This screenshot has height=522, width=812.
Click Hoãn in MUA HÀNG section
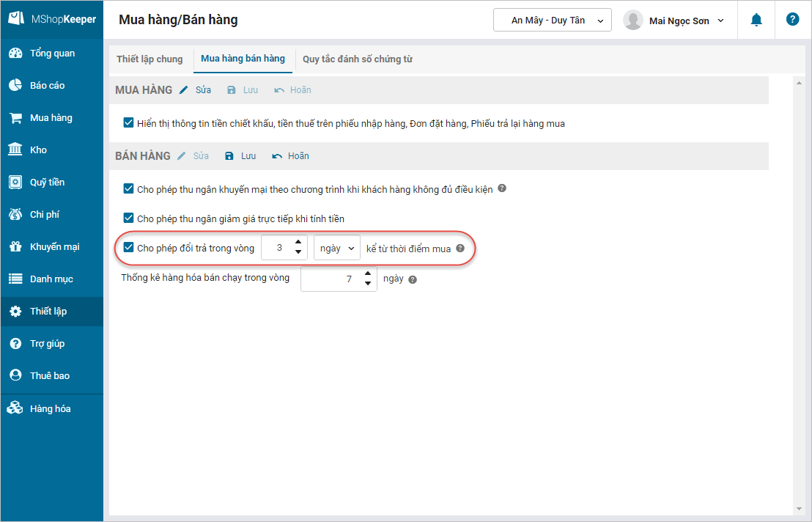(x=300, y=90)
